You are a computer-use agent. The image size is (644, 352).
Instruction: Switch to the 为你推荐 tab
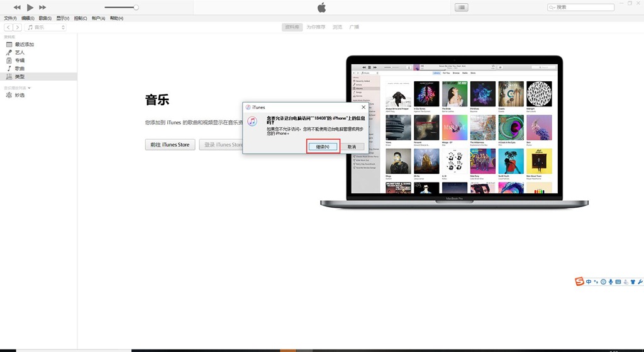coord(316,28)
